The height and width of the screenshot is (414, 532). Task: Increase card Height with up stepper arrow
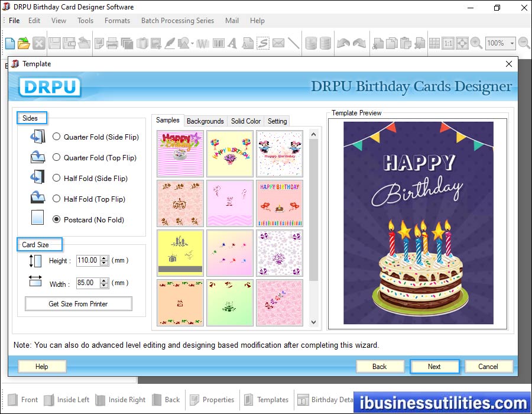click(x=105, y=257)
